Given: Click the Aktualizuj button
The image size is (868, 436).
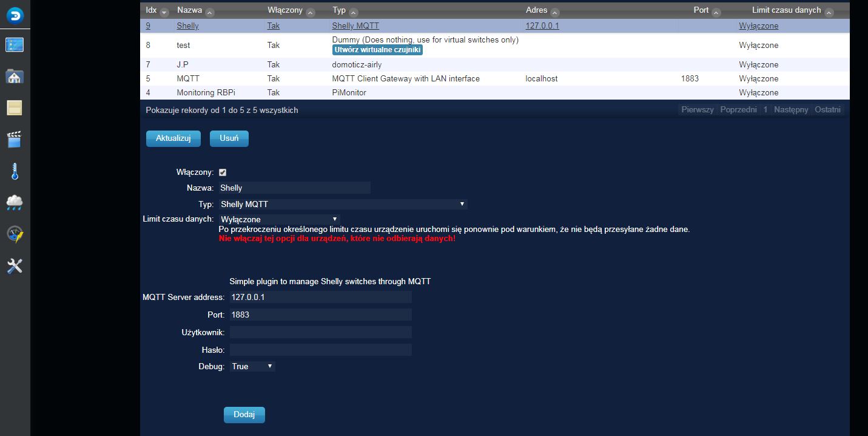Looking at the screenshot, I should [173, 138].
